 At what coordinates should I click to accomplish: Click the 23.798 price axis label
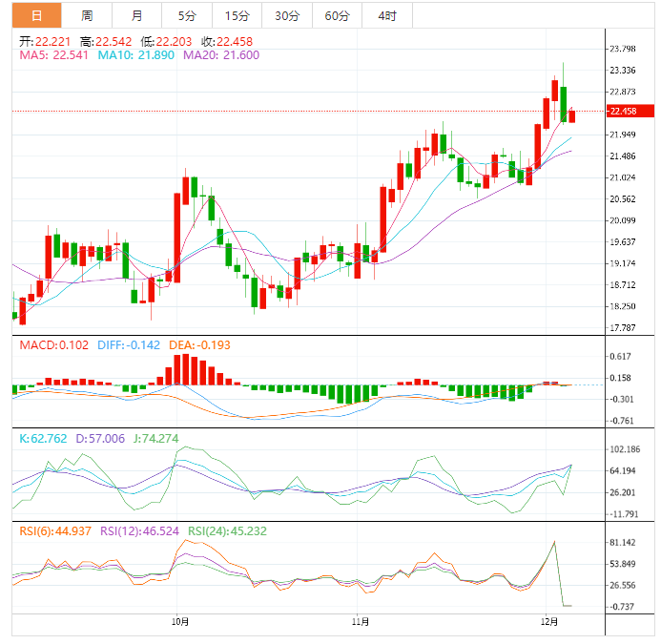pyautogui.click(x=623, y=49)
